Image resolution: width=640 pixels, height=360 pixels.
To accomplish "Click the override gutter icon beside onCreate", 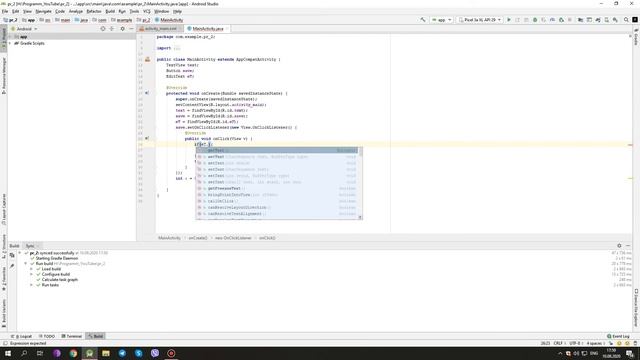I will point(147,93).
